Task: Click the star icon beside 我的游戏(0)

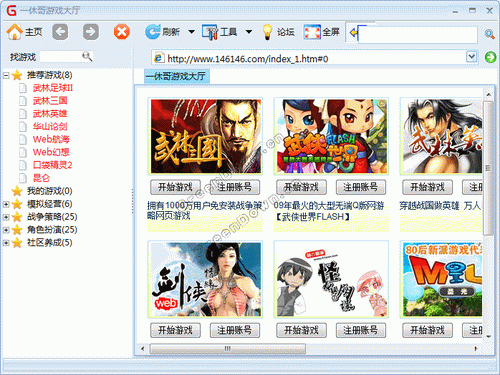Action: (17, 191)
